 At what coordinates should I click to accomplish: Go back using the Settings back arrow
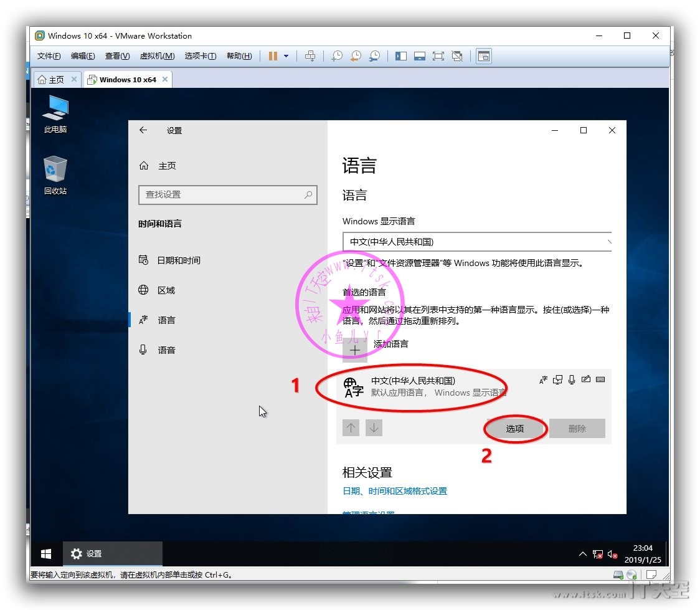(x=143, y=130)
